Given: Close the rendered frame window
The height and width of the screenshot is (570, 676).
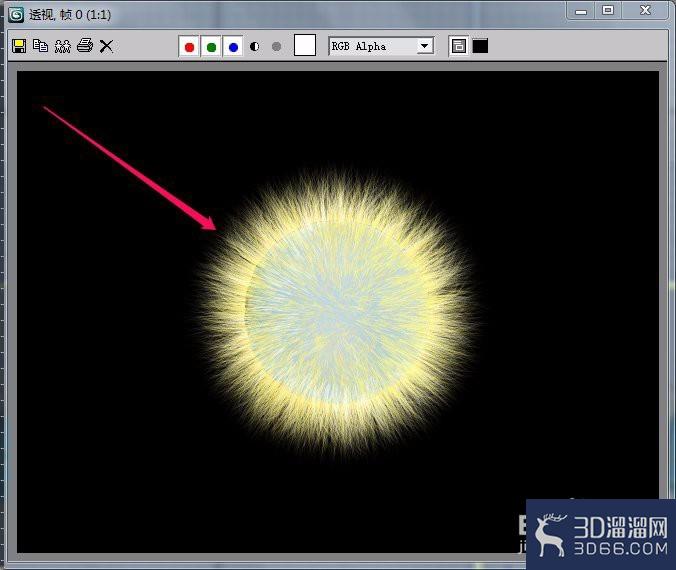Looking at the screenshot, I should (645, 10).
